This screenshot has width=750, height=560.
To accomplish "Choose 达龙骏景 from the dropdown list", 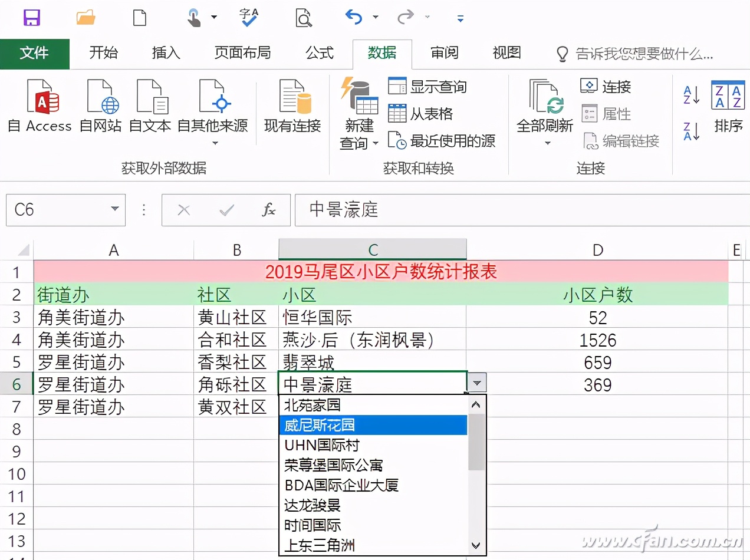I will click(x=373, y=505).
